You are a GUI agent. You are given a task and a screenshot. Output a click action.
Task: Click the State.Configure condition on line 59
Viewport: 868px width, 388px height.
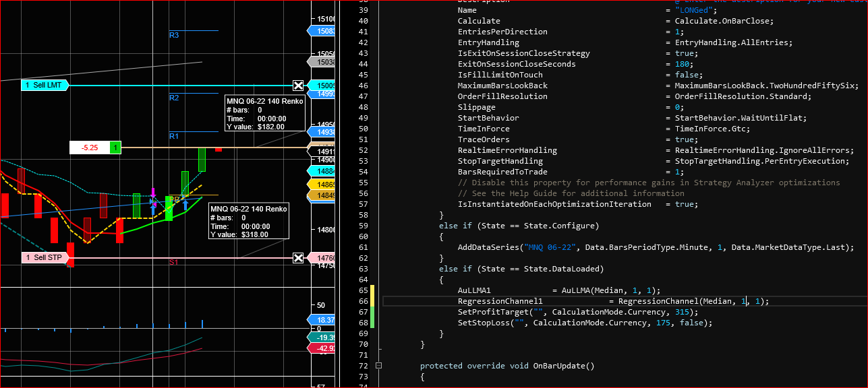click(538, 226)
